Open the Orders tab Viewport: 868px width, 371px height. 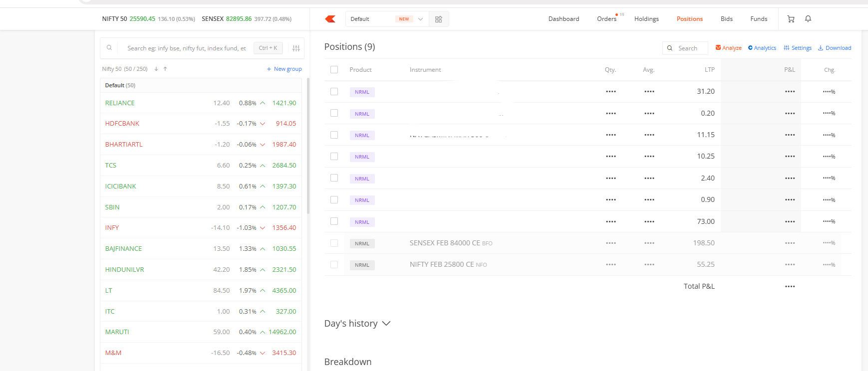coord(606,19)
